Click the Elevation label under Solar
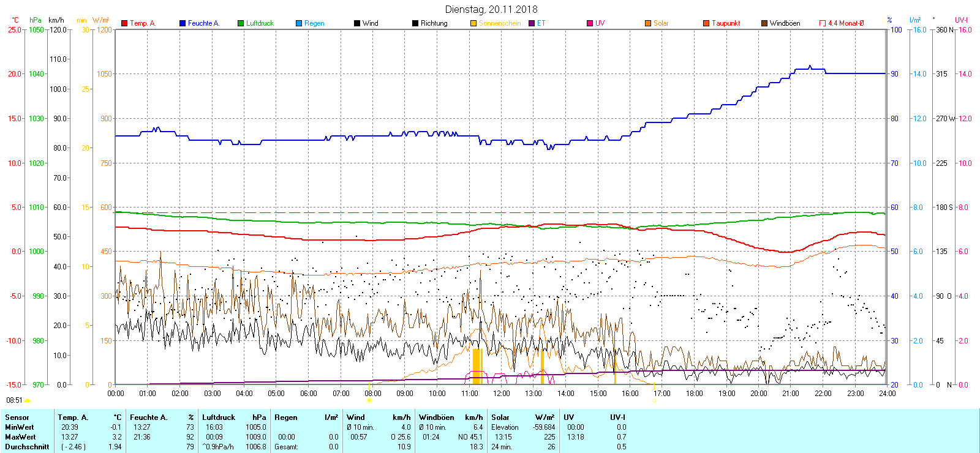Image resolution: width=980 pixels, height=453 pixels. click(x=505, y=427)
